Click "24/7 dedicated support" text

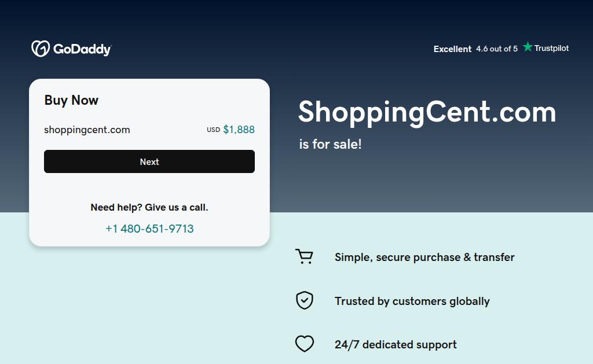[x=396, y=345]
